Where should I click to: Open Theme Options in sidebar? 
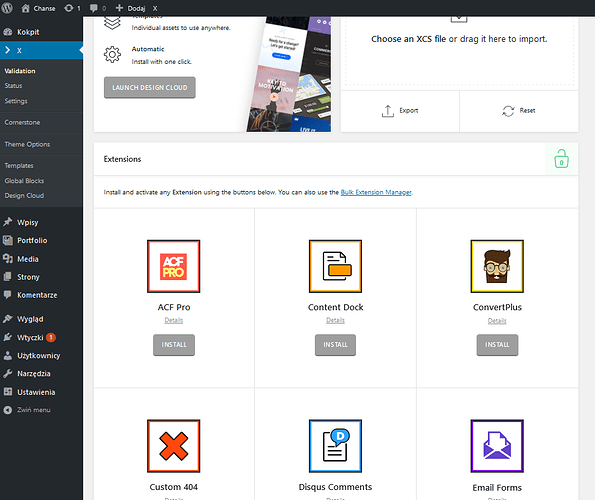27,144
